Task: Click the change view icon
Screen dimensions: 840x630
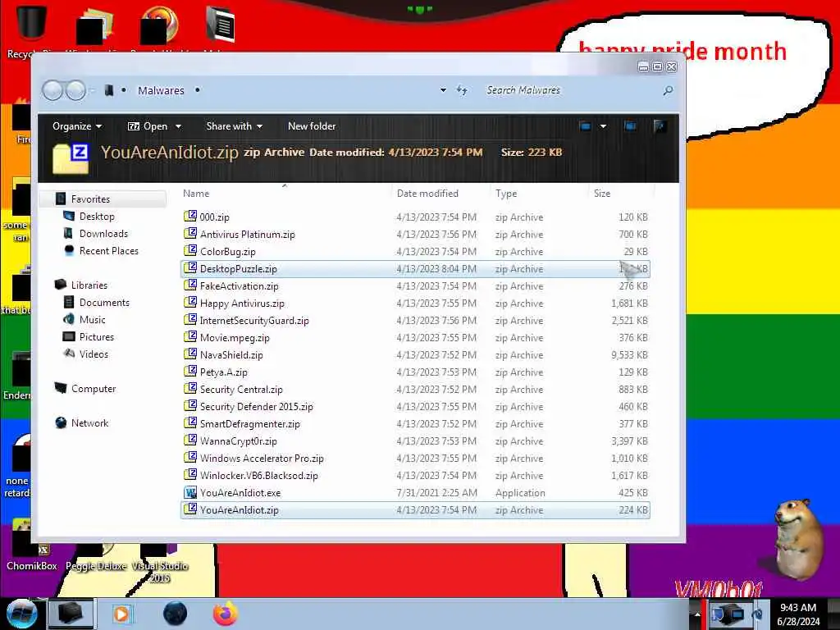Action: (585, 126)
